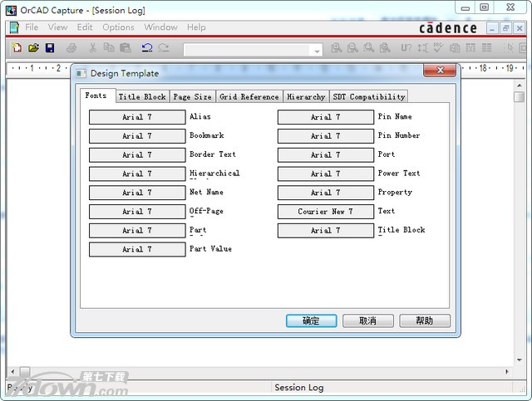Click the Open file folder icon

33,48
